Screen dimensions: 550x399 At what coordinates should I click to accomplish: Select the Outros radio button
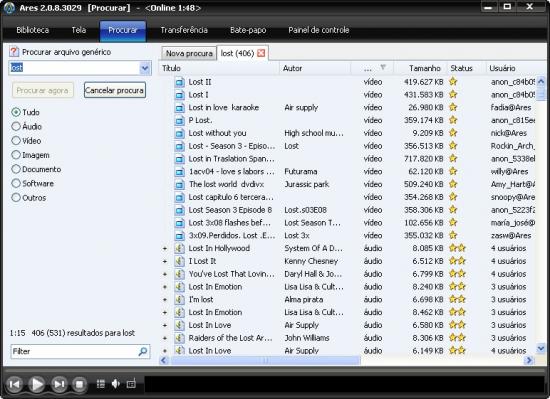[16, 197]
